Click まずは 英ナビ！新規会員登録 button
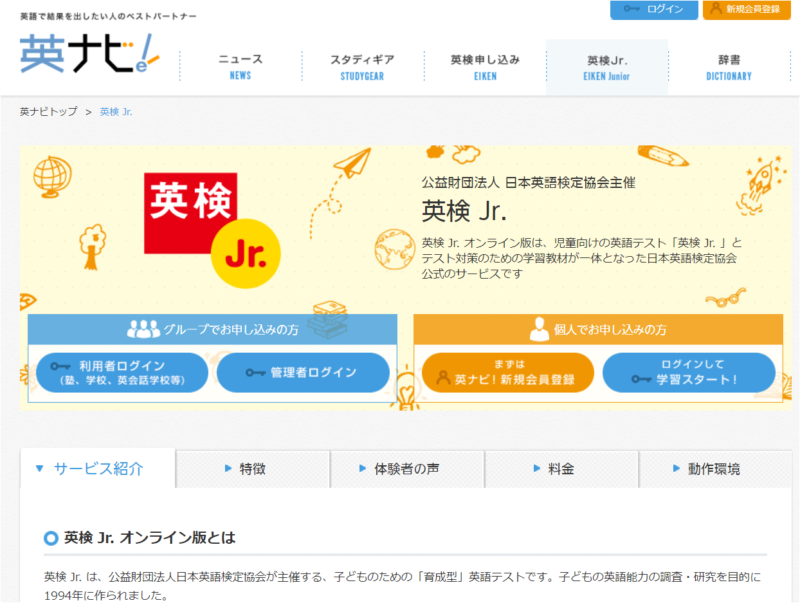Screen dimensions: 800x603 click(x=508, y=372)
